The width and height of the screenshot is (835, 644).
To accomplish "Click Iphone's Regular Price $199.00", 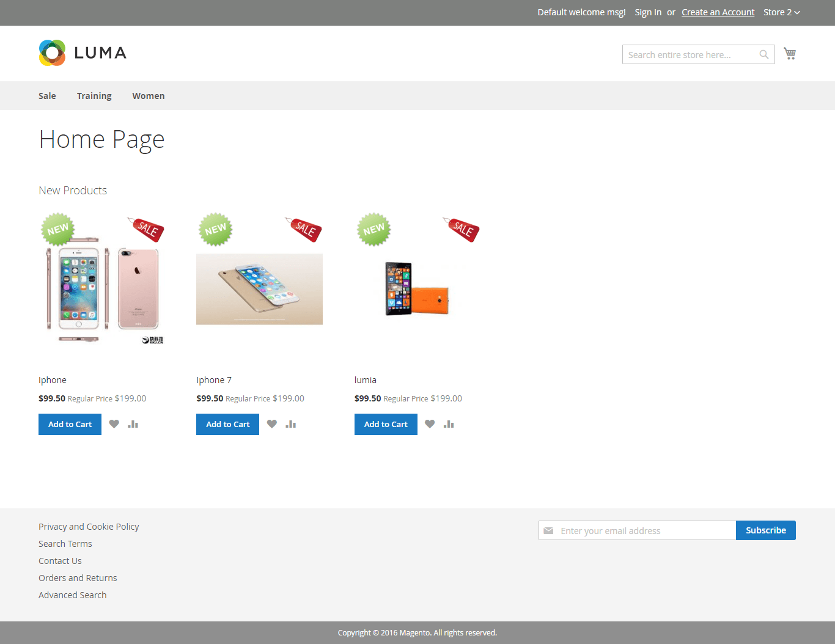I will (x=107, y=398).
